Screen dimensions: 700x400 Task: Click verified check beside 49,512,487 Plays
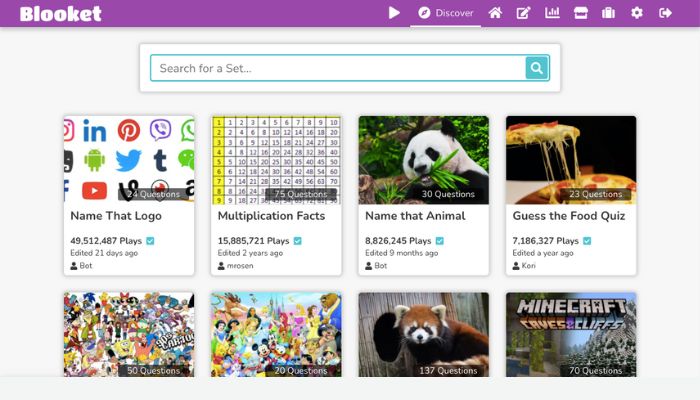(150, 241)
